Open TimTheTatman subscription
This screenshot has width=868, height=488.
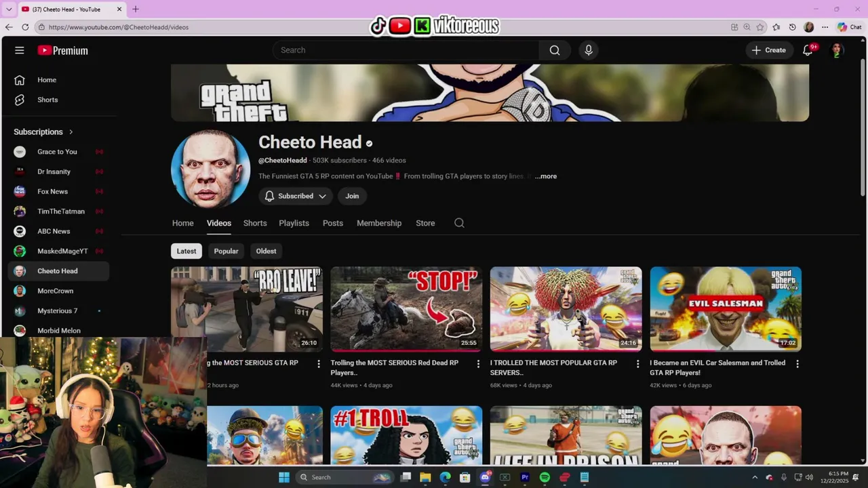coord(58,211)
